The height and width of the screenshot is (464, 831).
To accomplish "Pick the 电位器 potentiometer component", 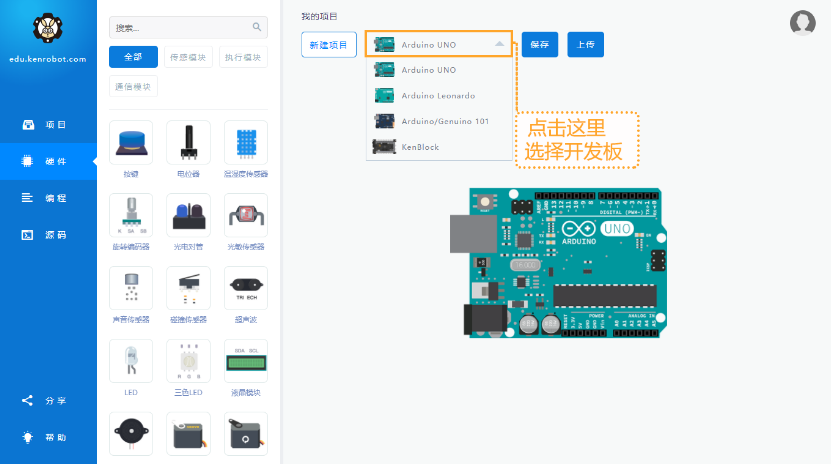I will pyautogui.click(x=188, y=143).
